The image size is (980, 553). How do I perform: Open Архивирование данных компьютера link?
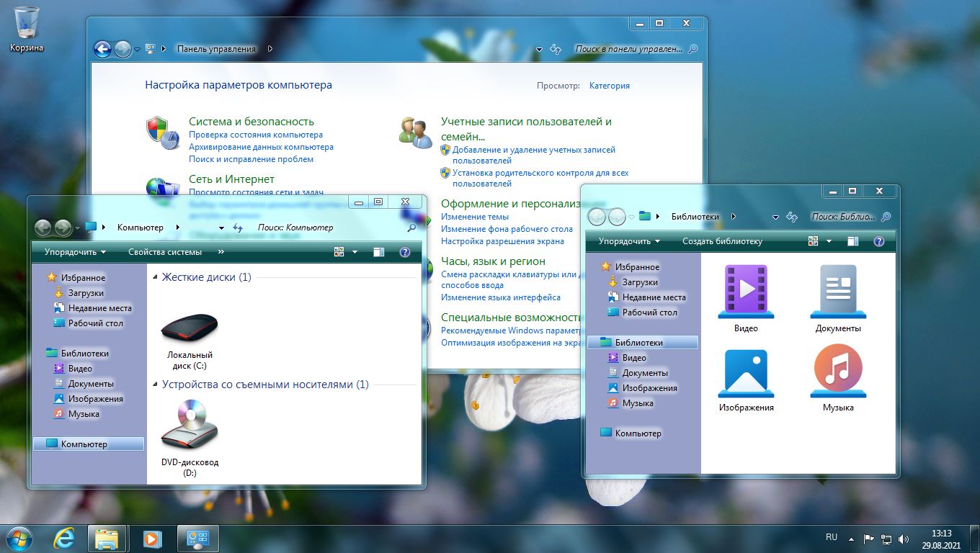tap(261, 147)
